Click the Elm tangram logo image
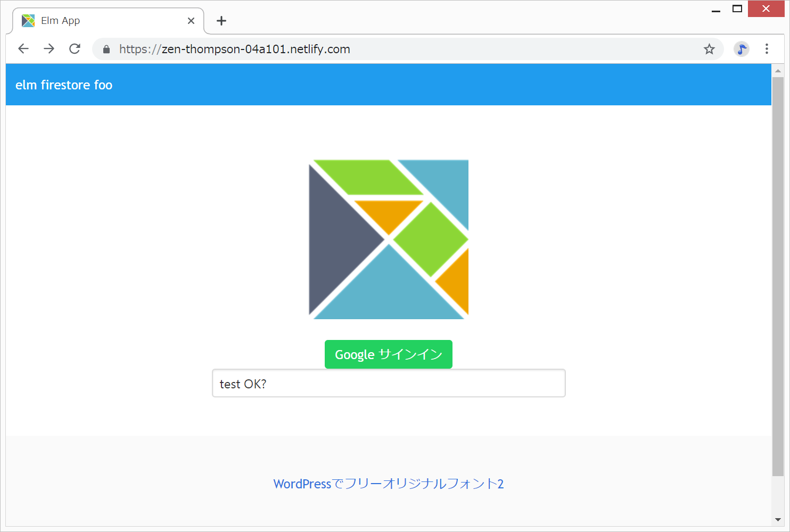The width and height of the screenshot is (790, 532). (389, 239)
